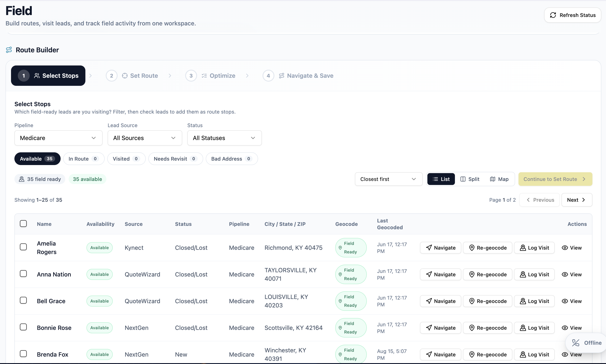The image size is (606, 364).
Task: Click Field Ready badge for Amelia Rogers
Action: tap(351, 248)
